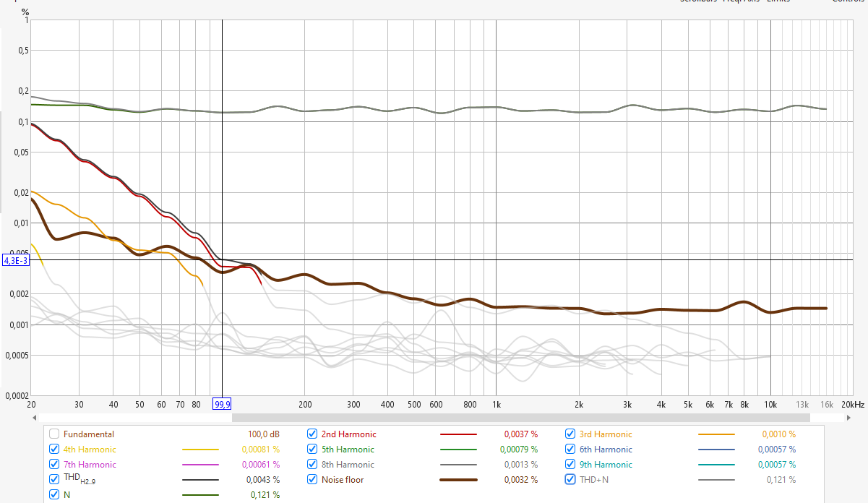Hide the THD H2..9 trace

pos(54,479)
